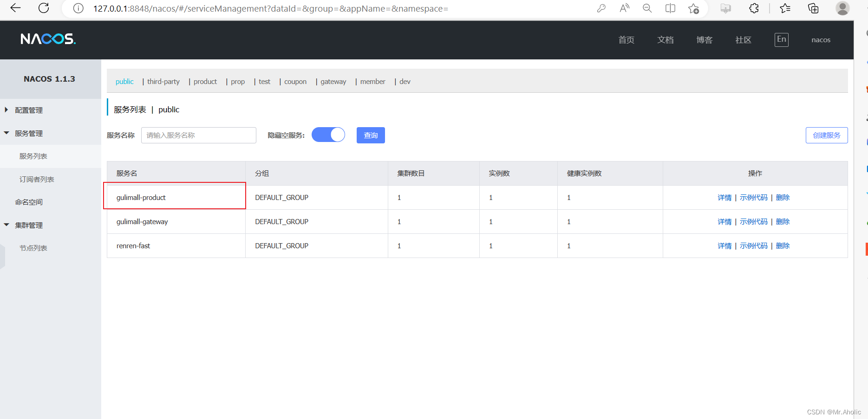Reload the page with the refresh icon
This screenshot has height=419, width=868.
point(44,8)
